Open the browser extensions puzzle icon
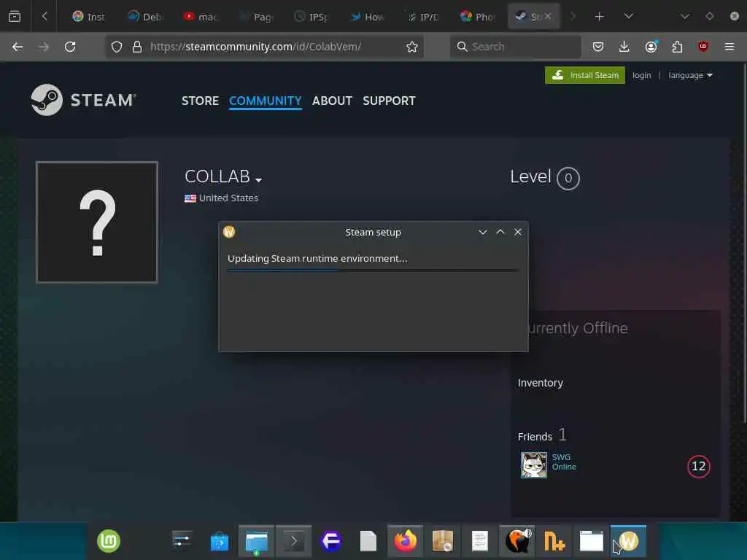 [677, 47]
